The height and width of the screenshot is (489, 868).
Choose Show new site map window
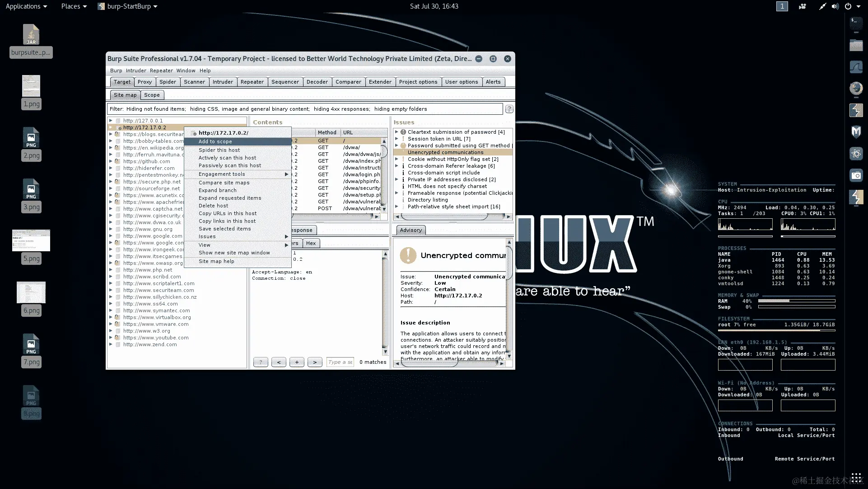(238, 253)
